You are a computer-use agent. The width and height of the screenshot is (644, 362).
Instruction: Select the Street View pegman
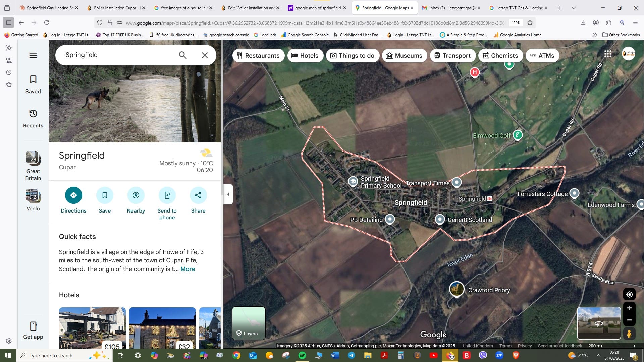tap(630, 334)
